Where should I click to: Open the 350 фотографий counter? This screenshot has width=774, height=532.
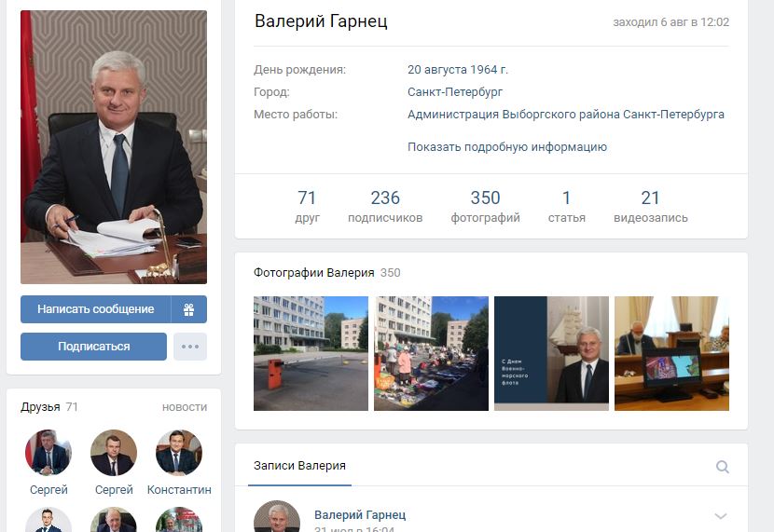tap(485, 206)
